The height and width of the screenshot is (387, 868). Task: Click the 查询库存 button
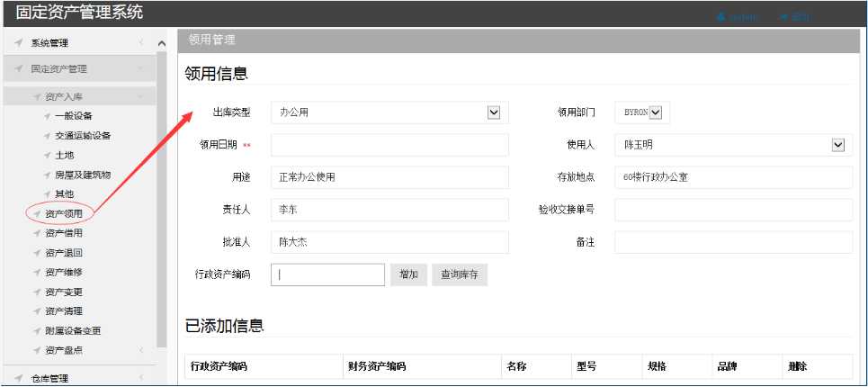(x=460, y=274)
